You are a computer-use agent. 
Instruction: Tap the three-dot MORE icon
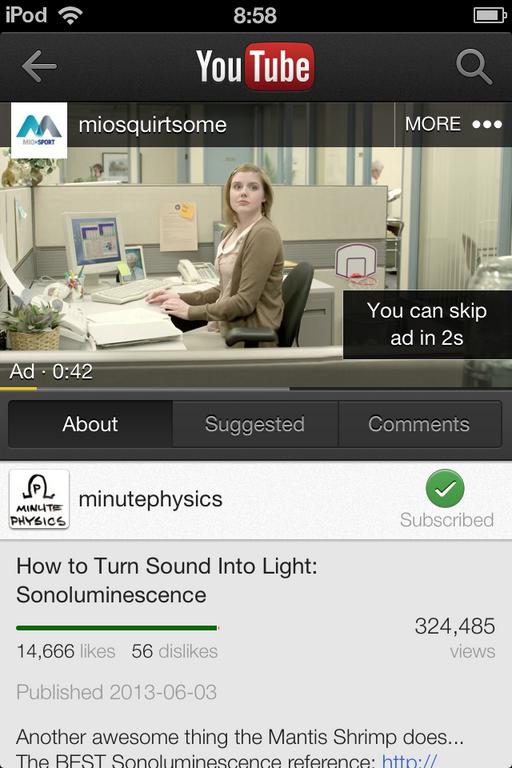487,124
